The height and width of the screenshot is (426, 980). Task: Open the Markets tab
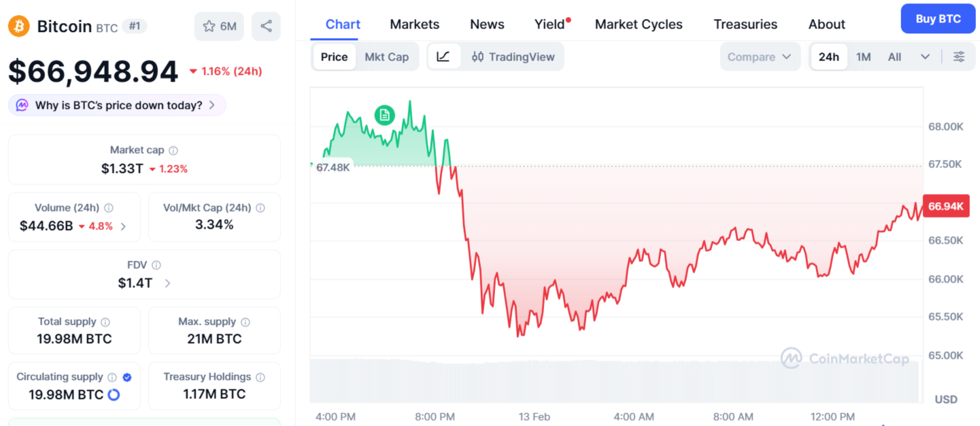click(x=414, y=24)
